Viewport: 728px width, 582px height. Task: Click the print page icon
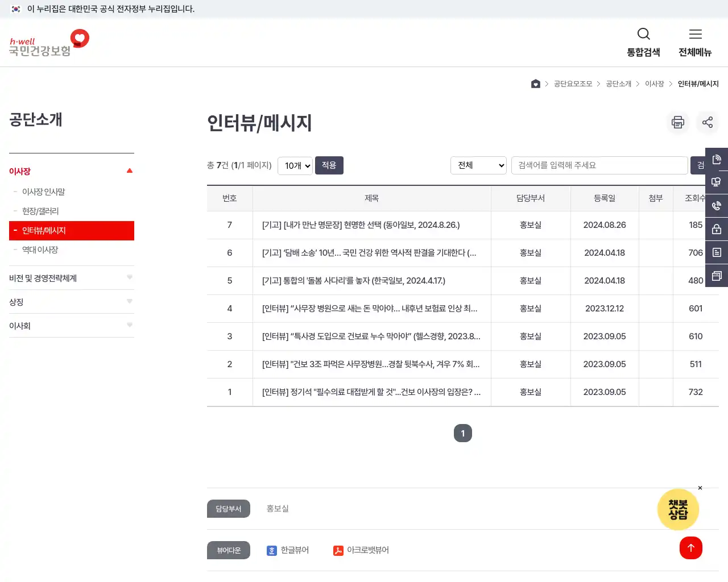677,122
